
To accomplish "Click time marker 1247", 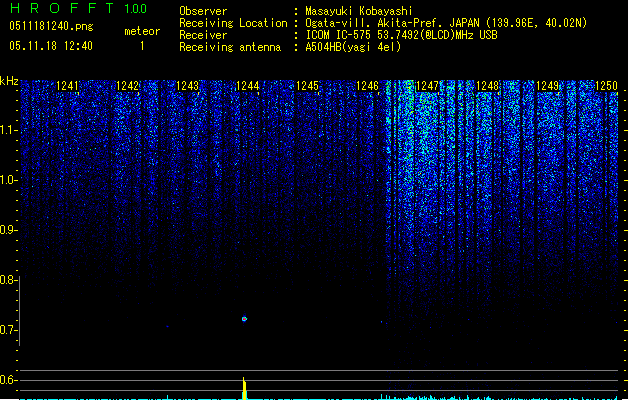I will (428, 86).
